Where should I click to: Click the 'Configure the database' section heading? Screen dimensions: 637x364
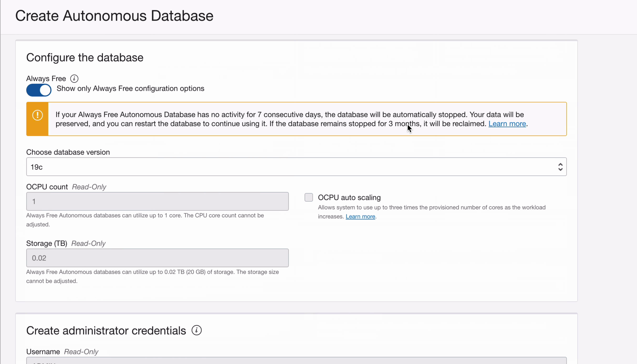pos(85,58)
